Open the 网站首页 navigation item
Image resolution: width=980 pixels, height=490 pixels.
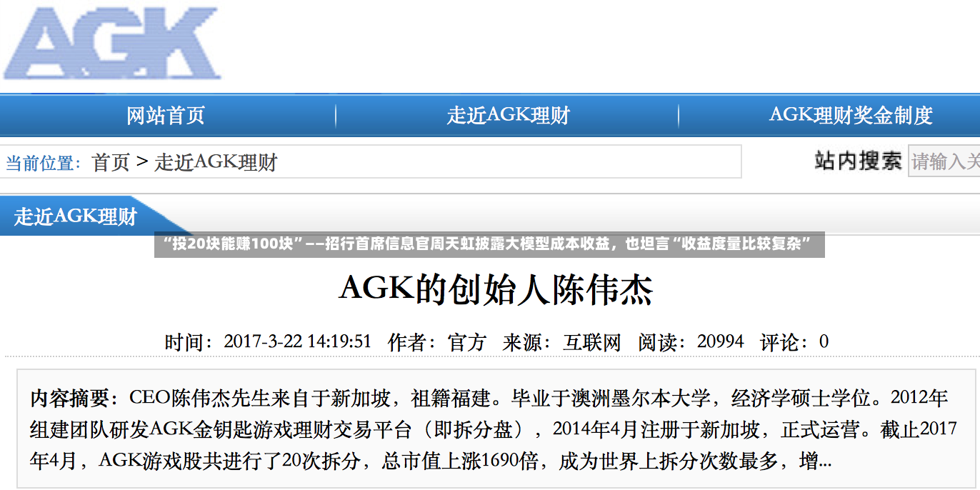pos(166,115)
